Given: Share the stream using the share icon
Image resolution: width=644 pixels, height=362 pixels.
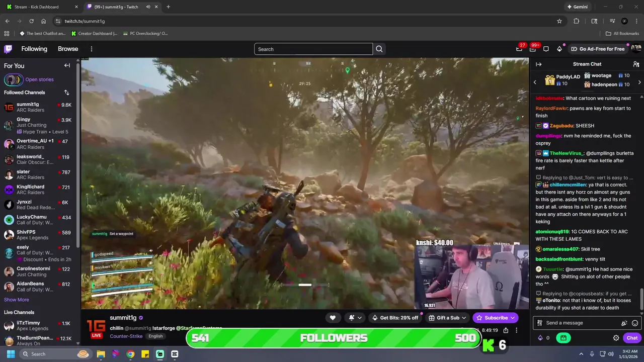Looking at the screenshot, I should (x=506, y=330).
